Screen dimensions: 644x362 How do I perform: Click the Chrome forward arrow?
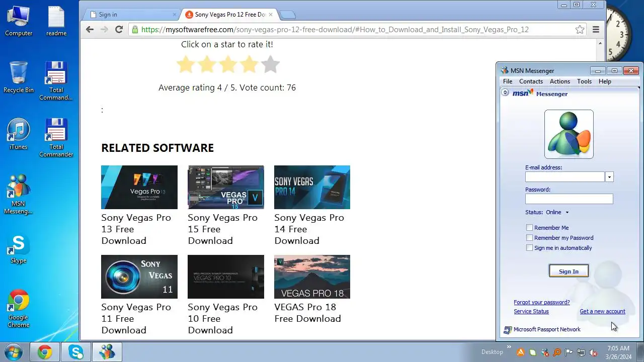coord(104,30)
